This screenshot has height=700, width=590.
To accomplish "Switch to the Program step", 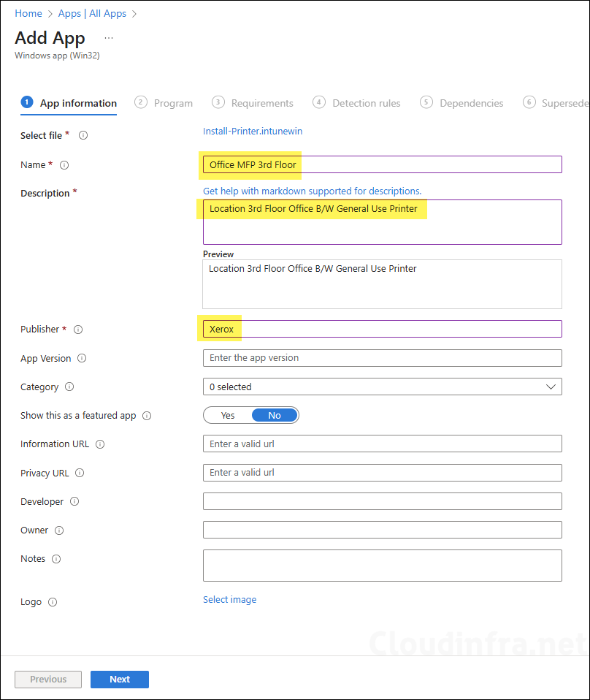I will [x=172, y=102].
